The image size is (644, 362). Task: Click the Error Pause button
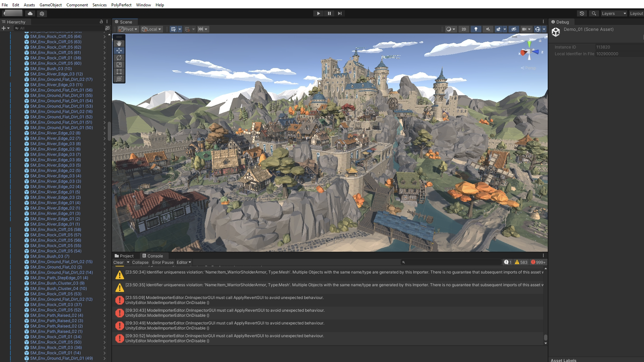(163, 262)
